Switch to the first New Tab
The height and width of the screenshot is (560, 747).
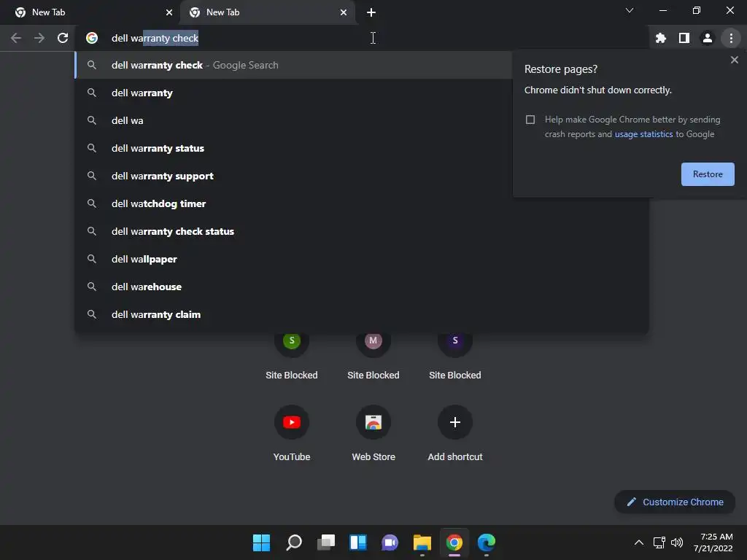[90, 12]
